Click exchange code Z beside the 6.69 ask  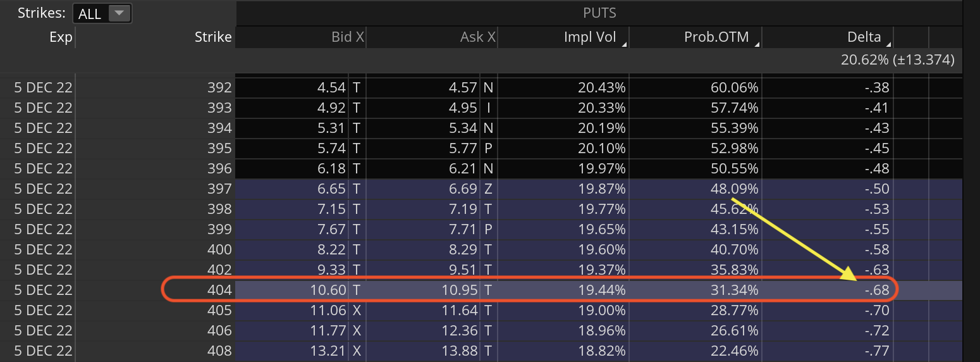point(488,189)
